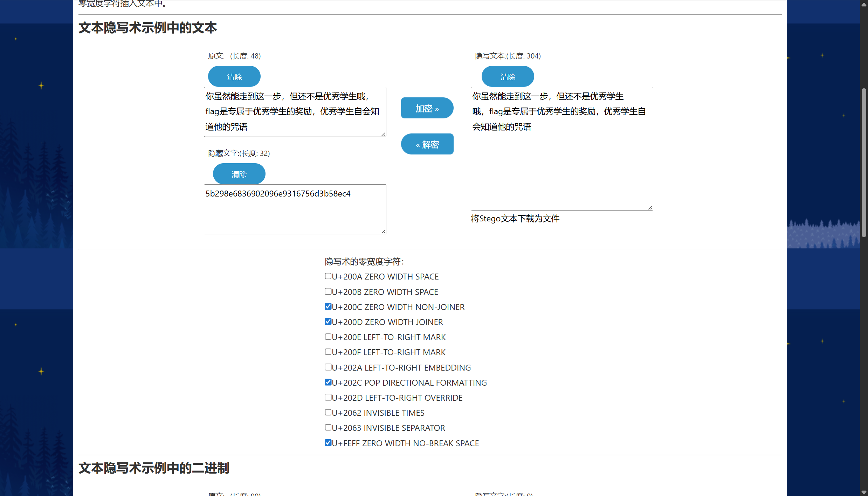
Task: Uncheck U+200D ZERO WIDTH JOINER
Action: (328, 322)
